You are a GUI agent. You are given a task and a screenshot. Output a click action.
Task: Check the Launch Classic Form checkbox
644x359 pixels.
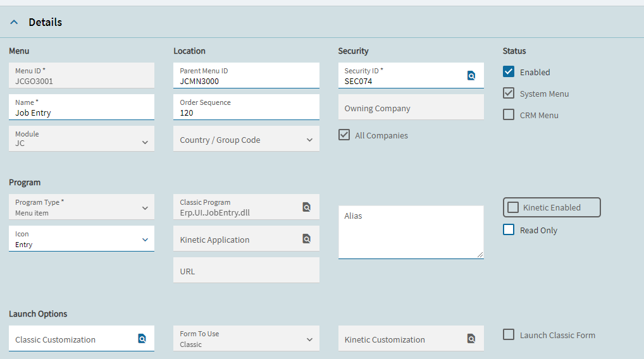click(509, 334)
